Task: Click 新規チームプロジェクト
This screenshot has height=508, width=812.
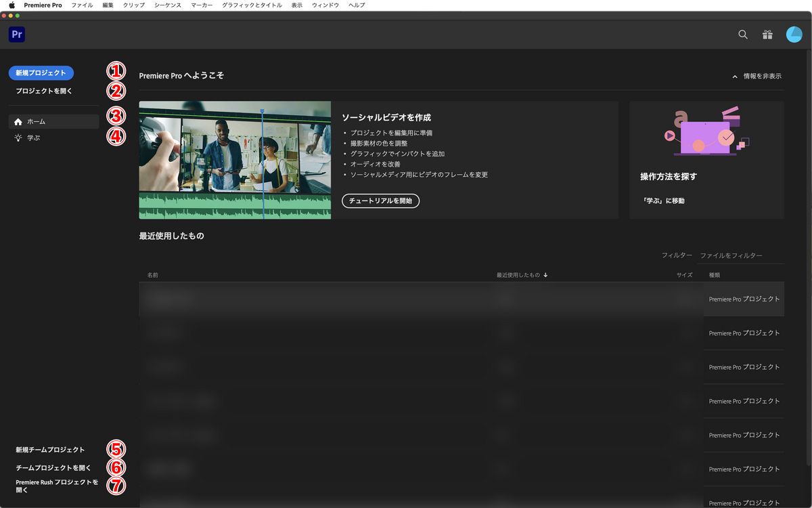Action: point(50,450)
